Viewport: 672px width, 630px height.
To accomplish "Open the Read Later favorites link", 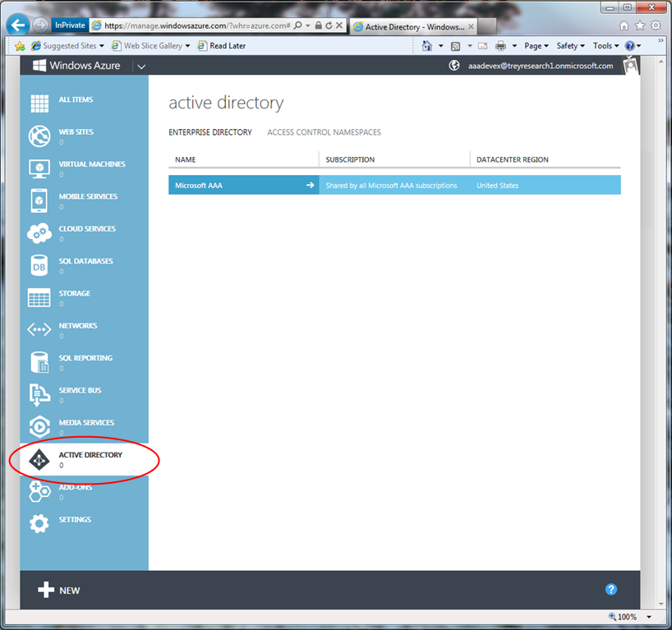I will point(222,46).
